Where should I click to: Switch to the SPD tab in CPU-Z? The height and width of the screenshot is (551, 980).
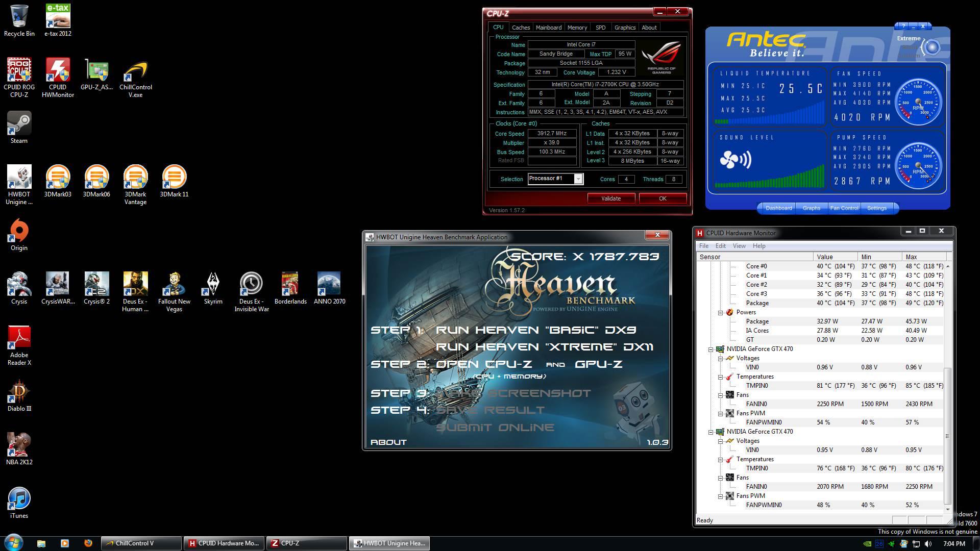coord(601,28)
